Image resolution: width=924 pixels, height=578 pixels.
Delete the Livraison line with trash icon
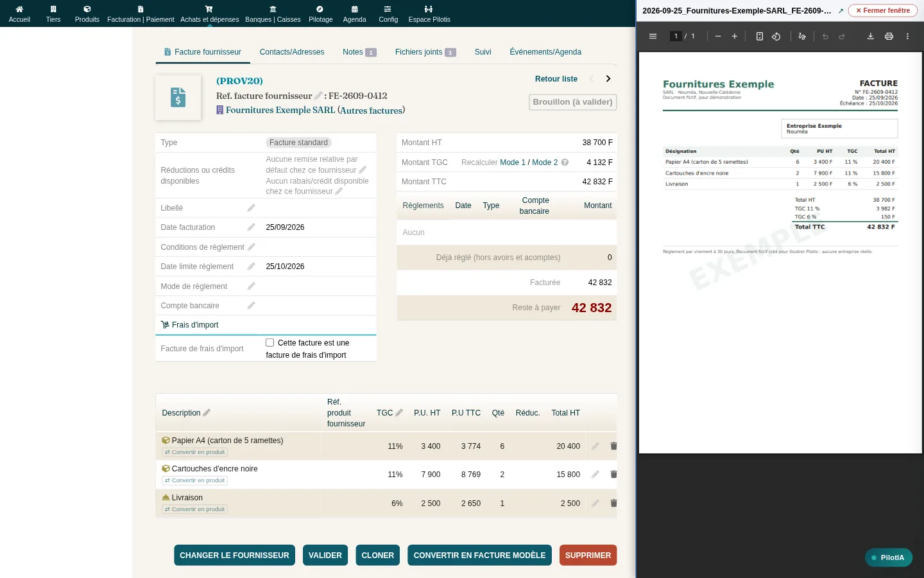pyautogui.click(x=613, y=504)
